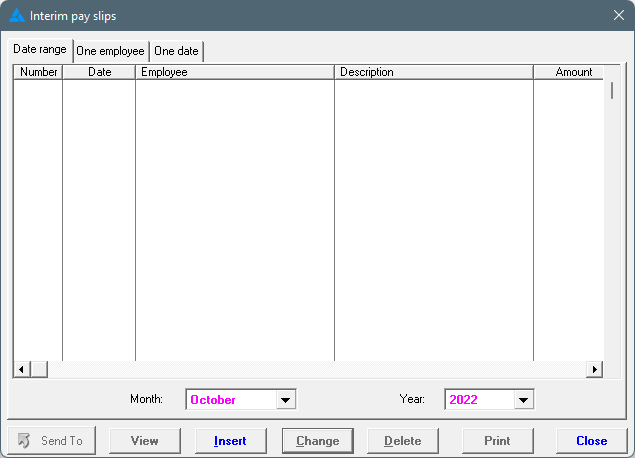Click the app logo icon in title bar
This screenshot has width=635, height=458.
[x=17, y=15]
